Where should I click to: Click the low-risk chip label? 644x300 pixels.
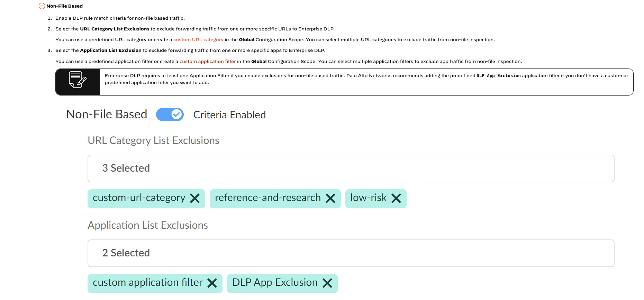click(368, 198)
